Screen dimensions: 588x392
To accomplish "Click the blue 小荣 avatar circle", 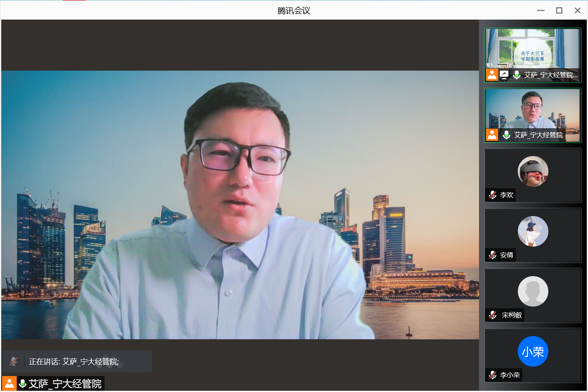I will (x=533, y=352).
